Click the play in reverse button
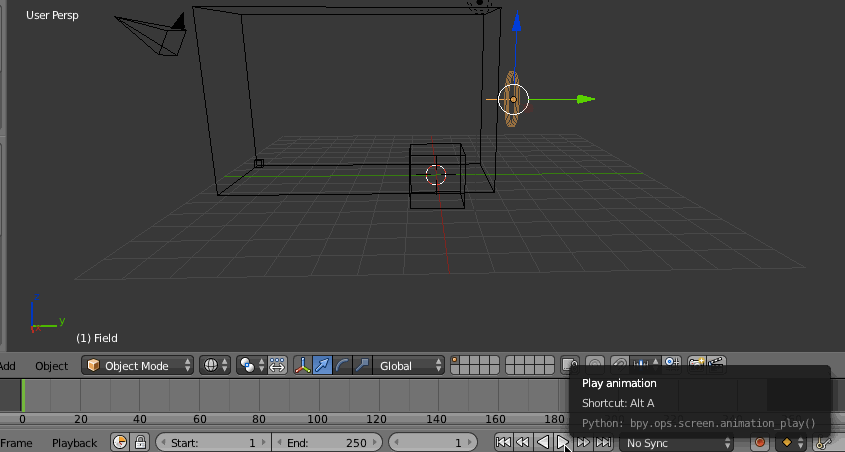The image size is (845, 452). [543, 442]
